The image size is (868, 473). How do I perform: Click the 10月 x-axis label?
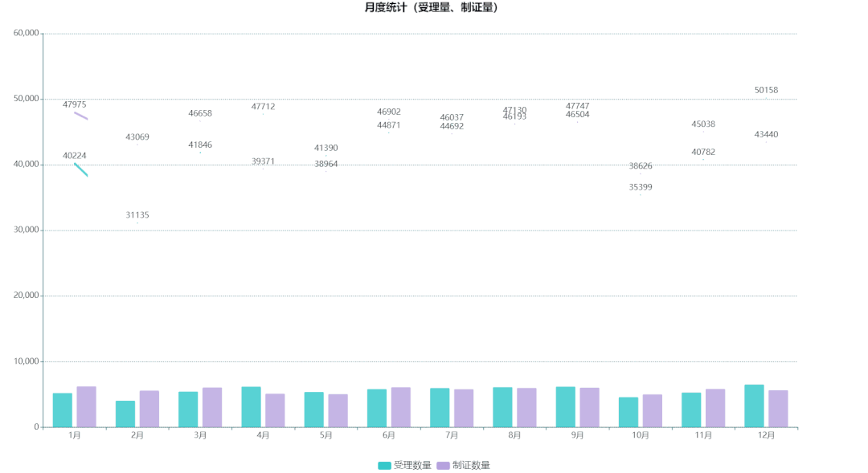[641, 436]
